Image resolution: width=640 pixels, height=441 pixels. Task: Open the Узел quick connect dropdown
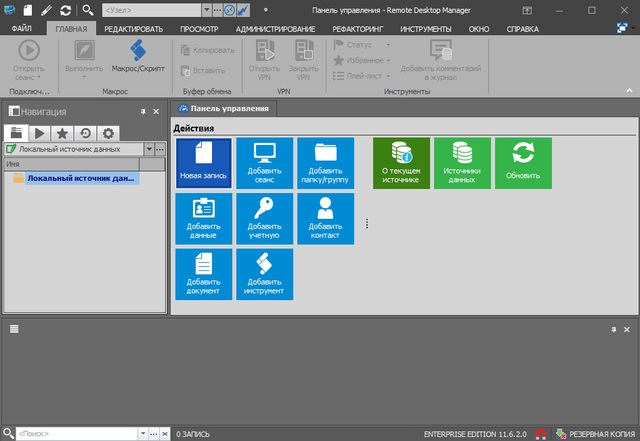coord(205,9)
